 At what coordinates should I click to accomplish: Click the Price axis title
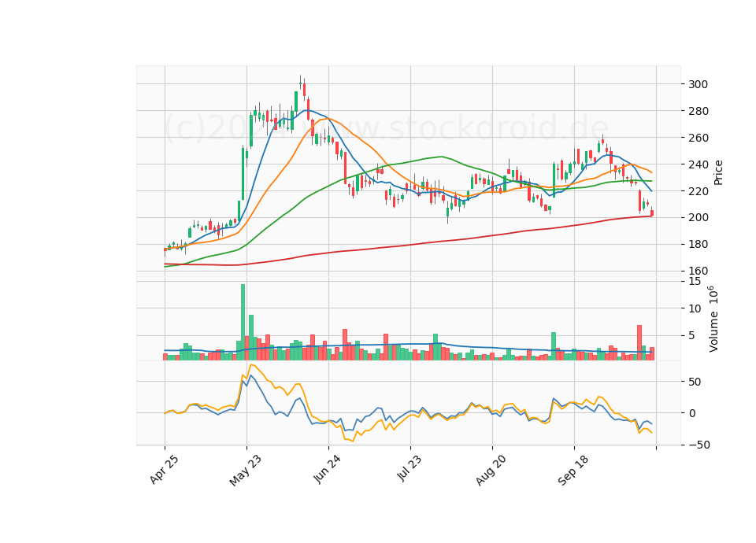pyautogui.click(x=718, y=172)
